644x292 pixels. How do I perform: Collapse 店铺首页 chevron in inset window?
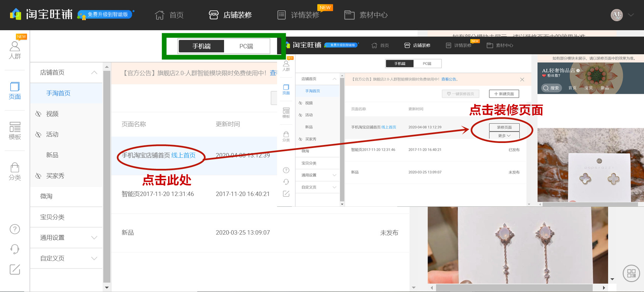pos(334,79)
